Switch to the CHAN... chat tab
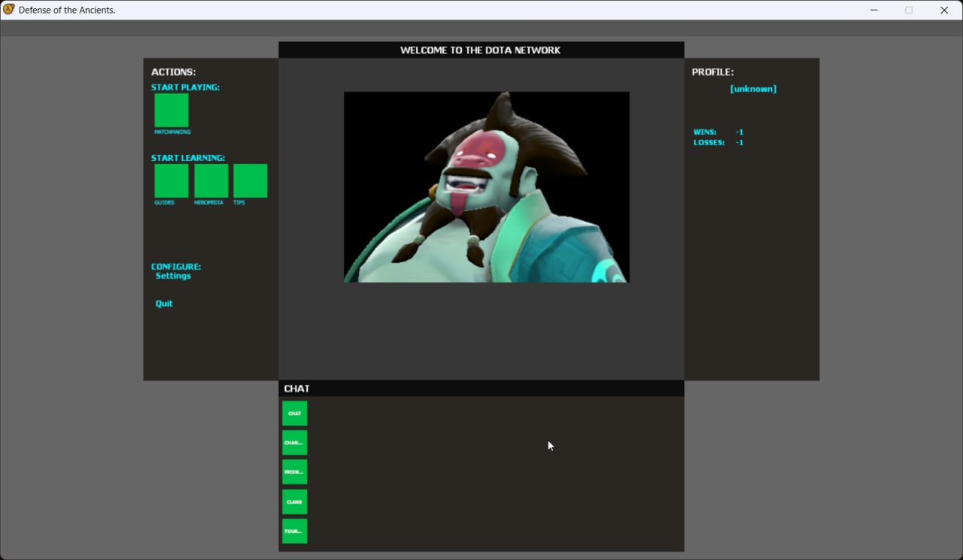Screen dimensions: 963x560 coord(295,443)
